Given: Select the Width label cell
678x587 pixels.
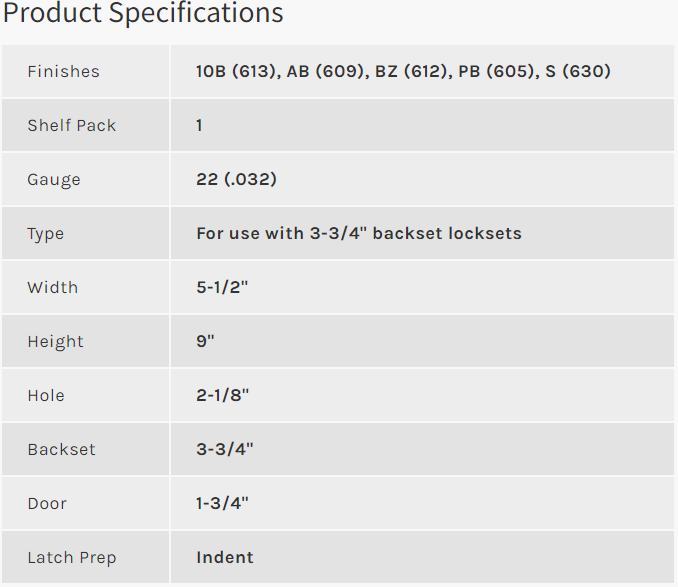Looking at the screenshot, I should point(86,287).
